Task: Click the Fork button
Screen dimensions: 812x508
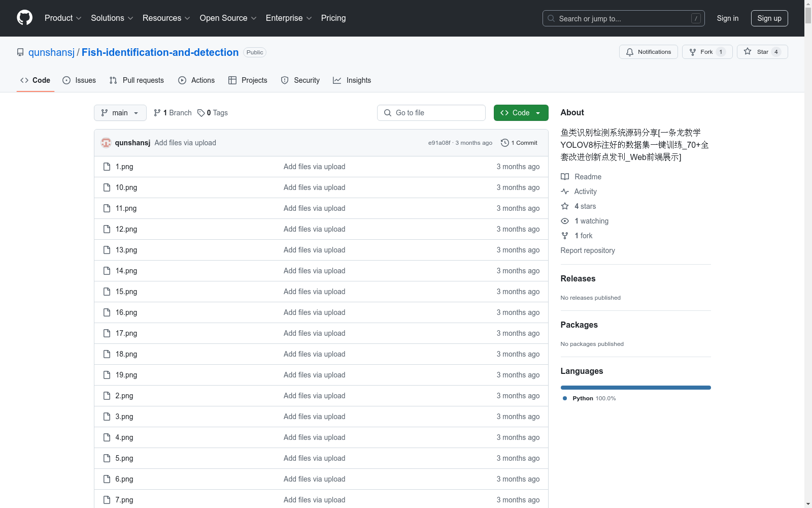Action: click(x=707, y=52)
